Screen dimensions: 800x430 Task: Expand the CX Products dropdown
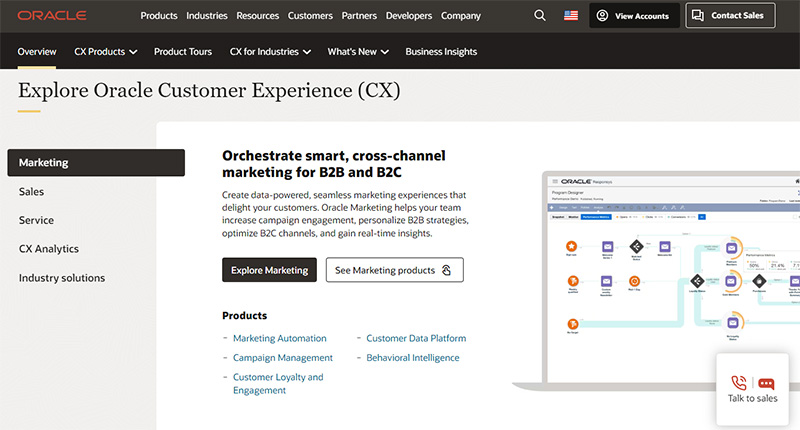click(105, 52)
